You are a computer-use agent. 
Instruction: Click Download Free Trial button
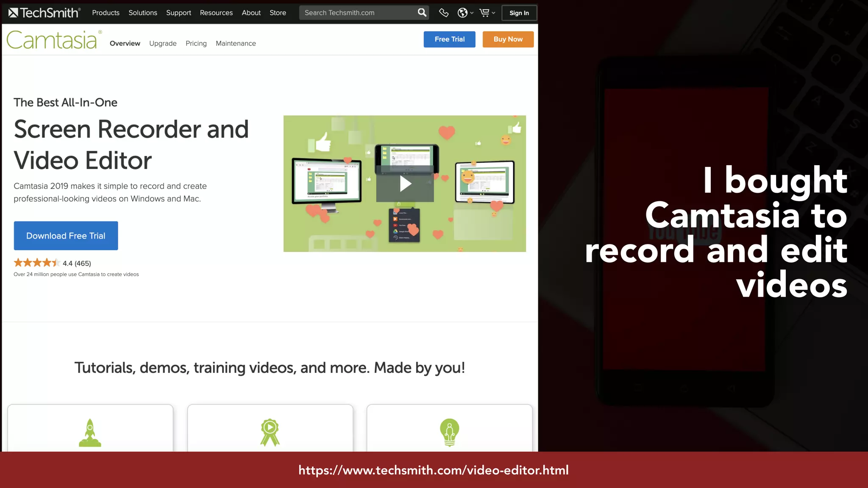[66, 236]
